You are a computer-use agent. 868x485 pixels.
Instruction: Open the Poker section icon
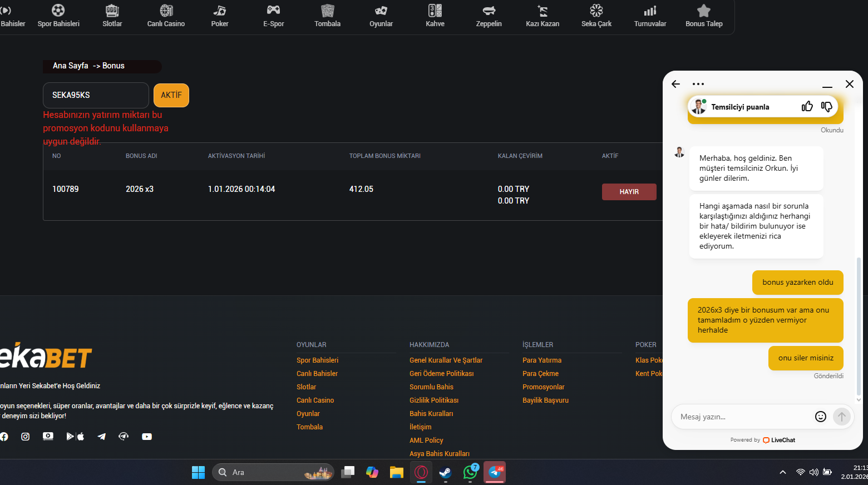click(x=220, y=11)
